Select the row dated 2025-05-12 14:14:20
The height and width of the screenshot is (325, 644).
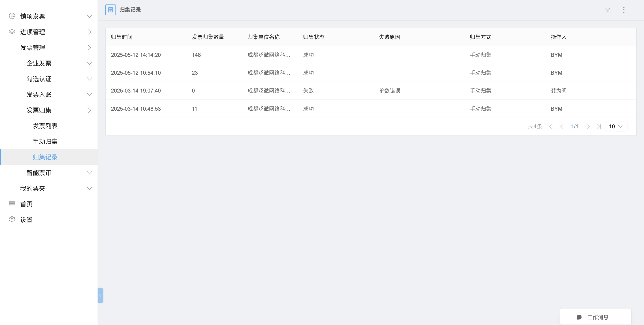point(371,55)
